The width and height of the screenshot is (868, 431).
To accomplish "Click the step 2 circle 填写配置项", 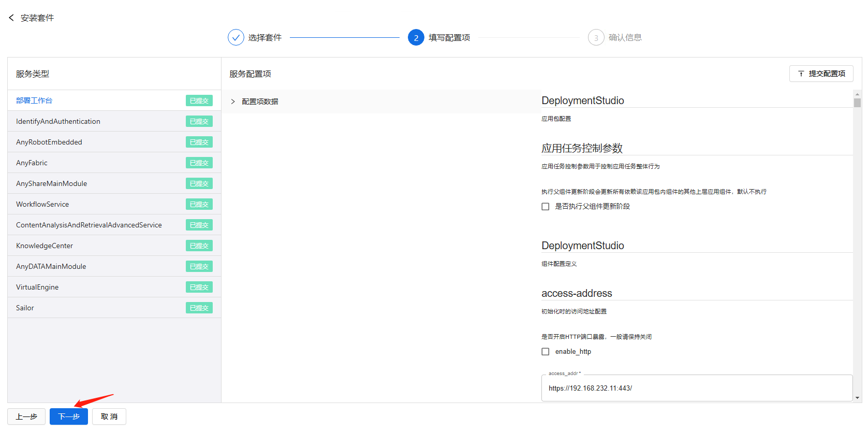I will tap(416, 37).
